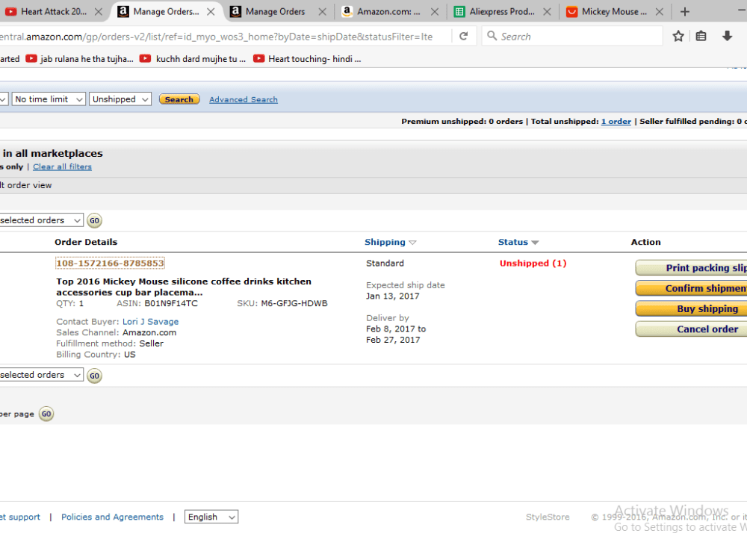Screen dimensions: 747x560
Task: Open the downloads arrow icon
Action: [x=727, y=36]
